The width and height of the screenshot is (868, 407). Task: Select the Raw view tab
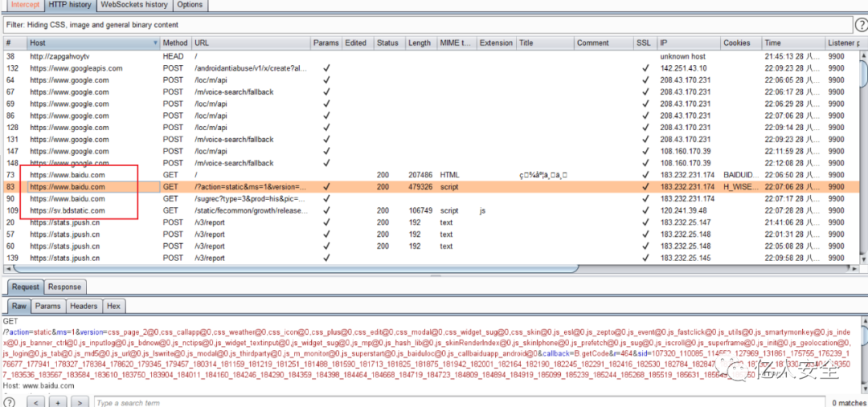pos(19,306)
